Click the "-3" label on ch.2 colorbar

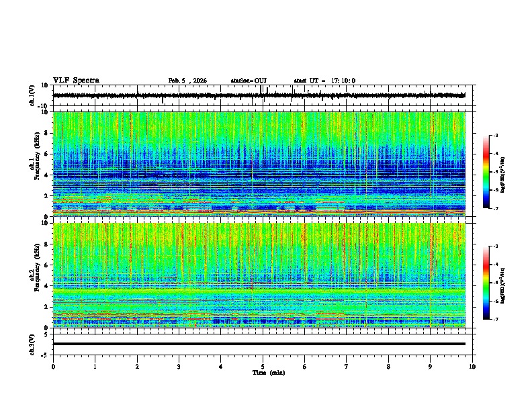[495, 246]
